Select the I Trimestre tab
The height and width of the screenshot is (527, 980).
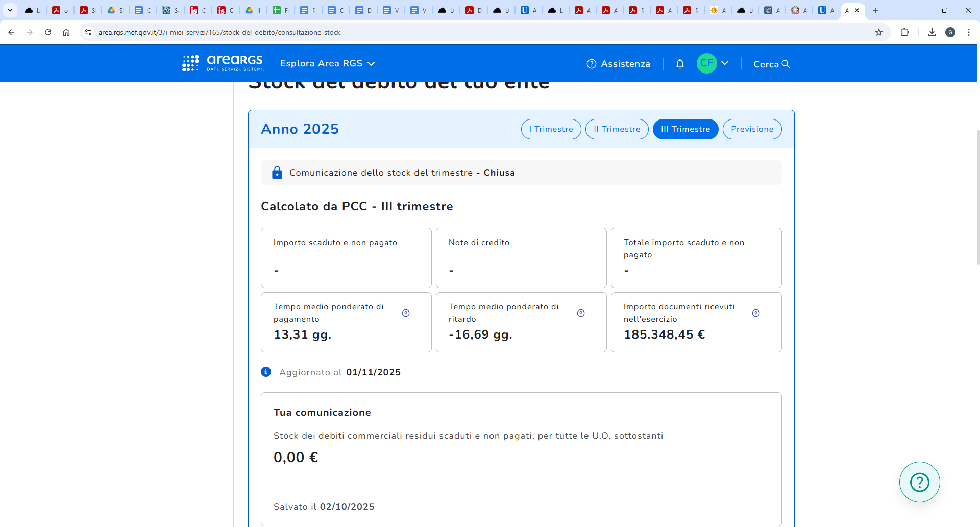(551, 129)
